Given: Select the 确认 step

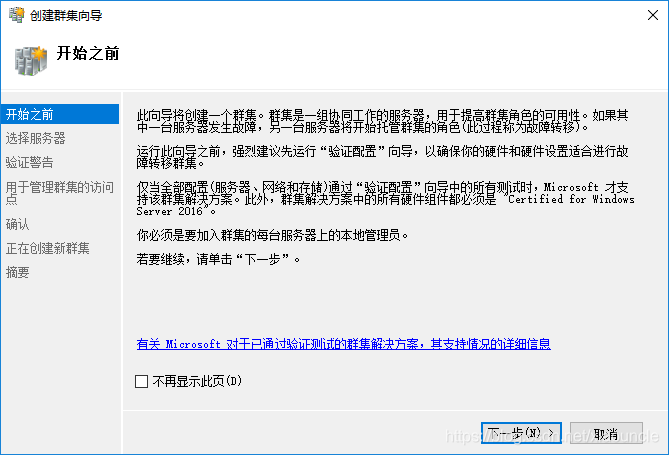Looking at the screenshot, I should (x=17, y=224).
